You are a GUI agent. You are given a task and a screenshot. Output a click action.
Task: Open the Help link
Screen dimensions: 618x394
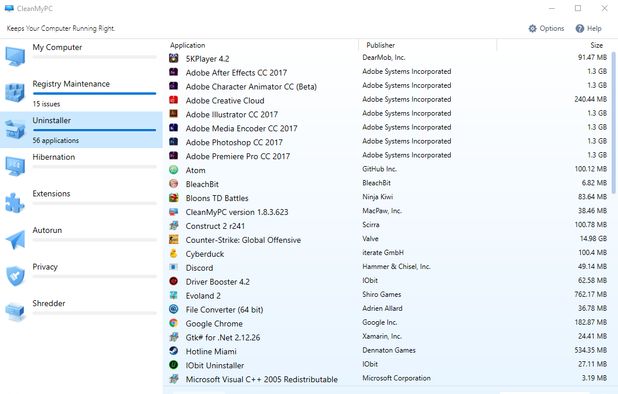(x=588, y=28)
